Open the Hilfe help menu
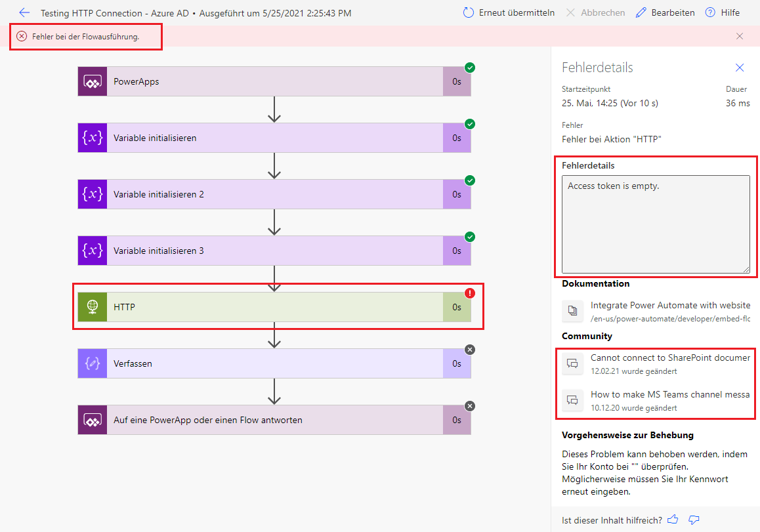The image size is (760, 532). (722, 12)
